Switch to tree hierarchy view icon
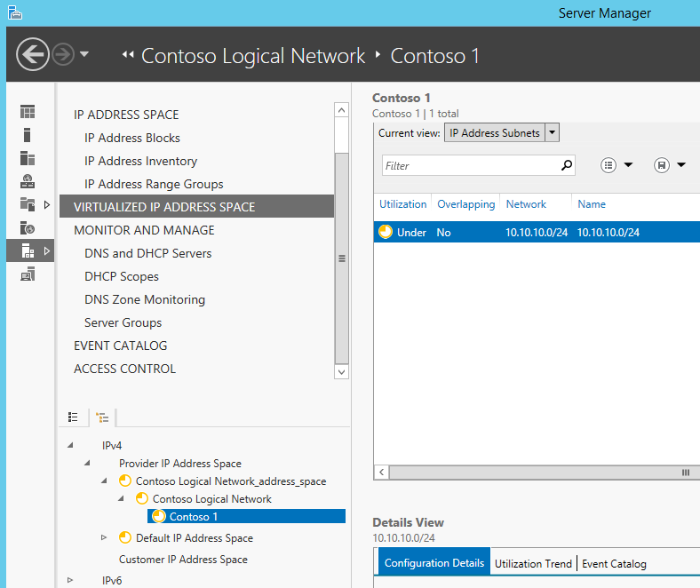 click(102, 417)
